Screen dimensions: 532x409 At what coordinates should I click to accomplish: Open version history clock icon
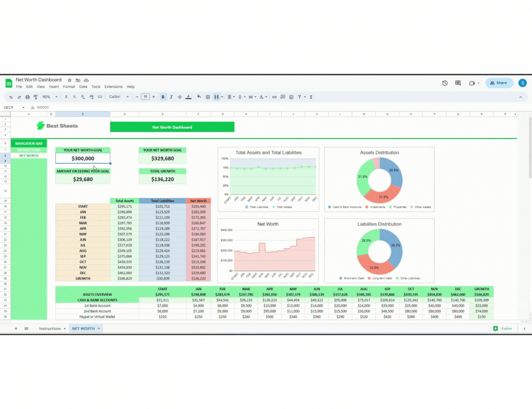point(445,83)
